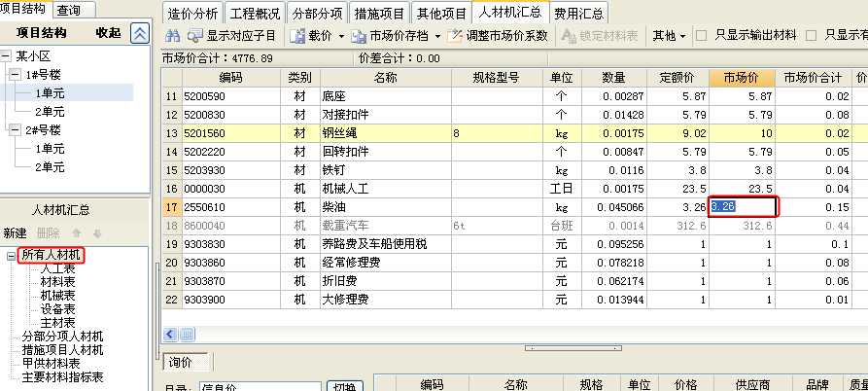Click the 市场价 column header

point(742,78)
